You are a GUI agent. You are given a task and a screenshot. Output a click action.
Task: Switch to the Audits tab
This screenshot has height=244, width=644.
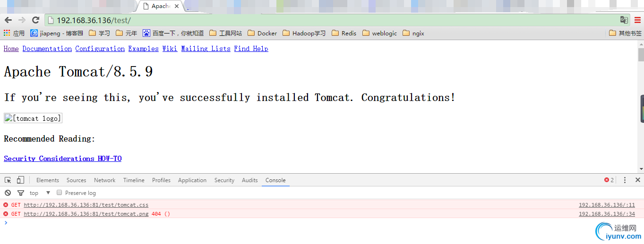pyautogui.click(x=250, y=180)
